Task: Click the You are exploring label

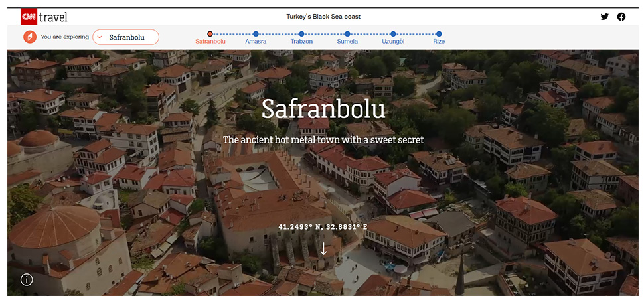Action: 64,37
